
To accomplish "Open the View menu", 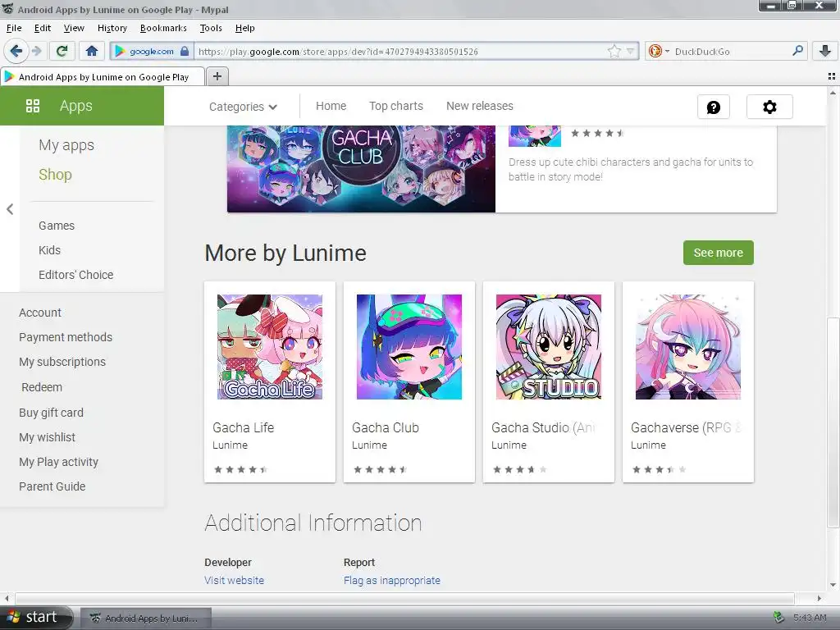I will [x=74, y=28].
